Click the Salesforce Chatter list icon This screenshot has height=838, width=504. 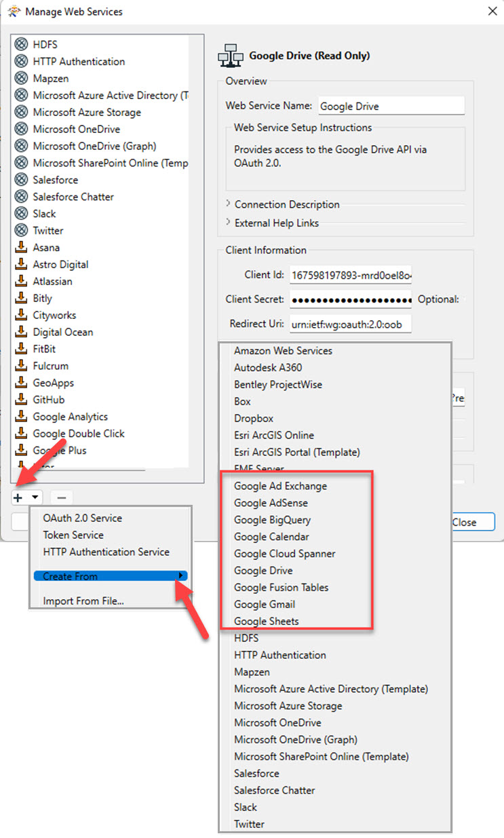[21, 197]
